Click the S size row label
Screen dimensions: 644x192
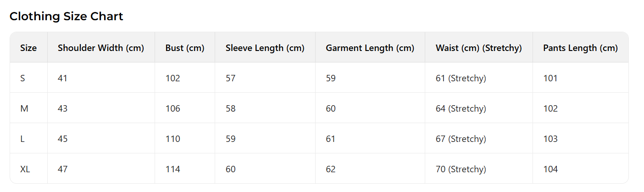point(23,78)
